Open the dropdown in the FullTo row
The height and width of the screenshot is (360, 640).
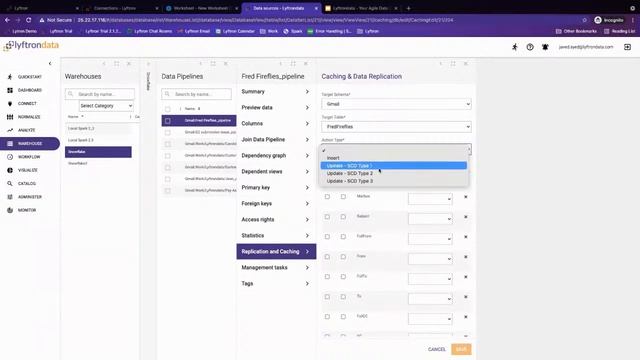tap(430, 279)
